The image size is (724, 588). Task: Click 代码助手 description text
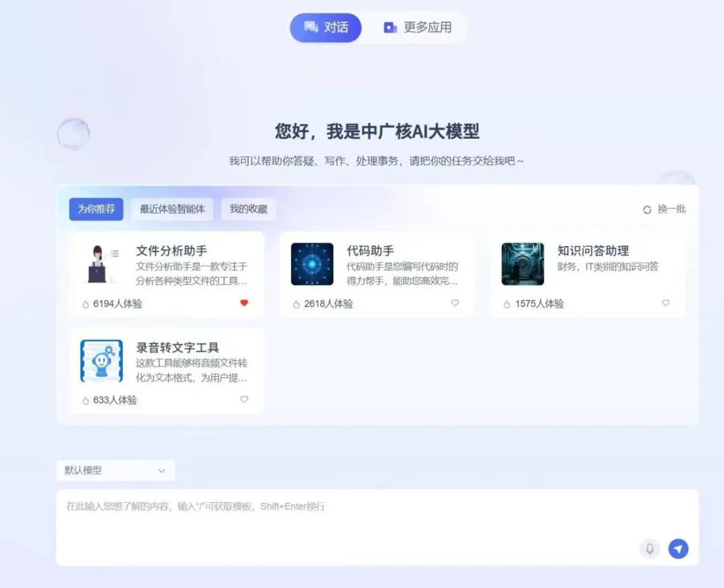402,274
